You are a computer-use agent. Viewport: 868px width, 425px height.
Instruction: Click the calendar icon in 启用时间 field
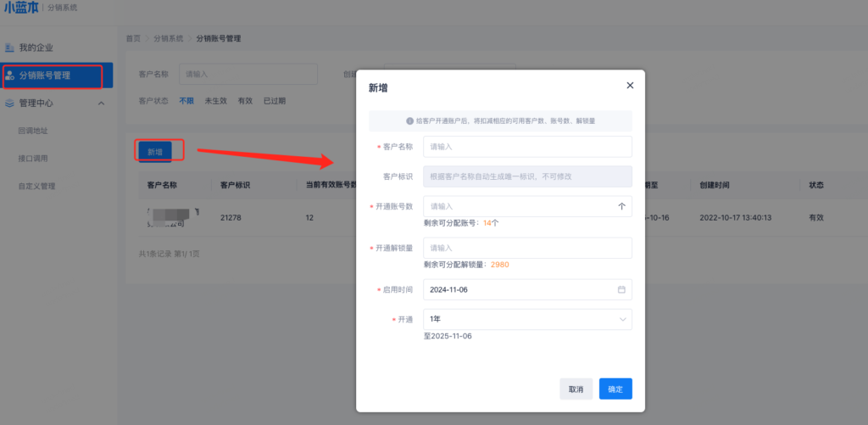click(620, 289)
